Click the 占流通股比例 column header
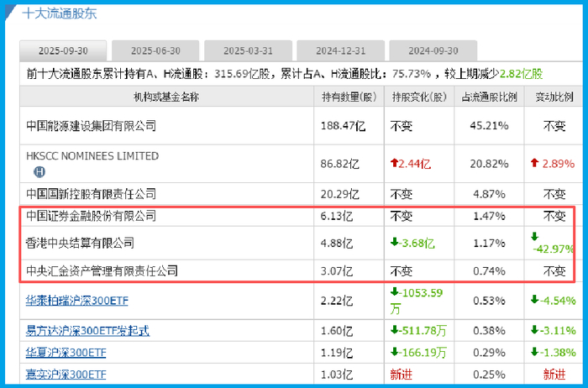Viewport: 588px width, 388px height. 489,97
